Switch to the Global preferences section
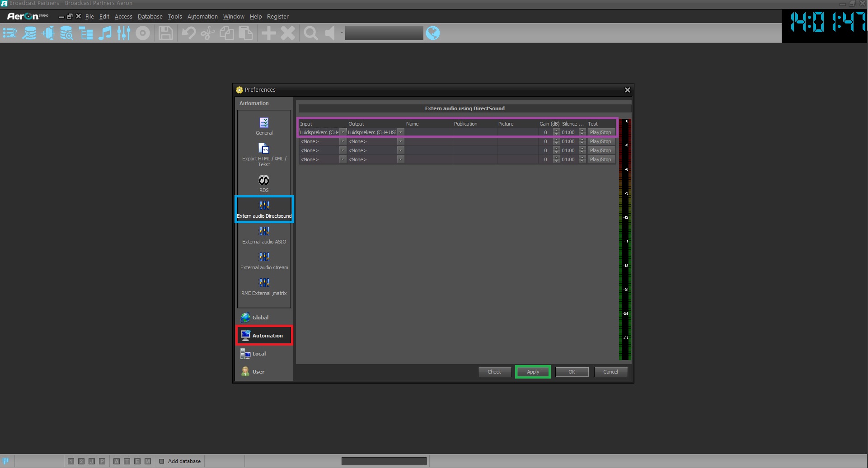This screenshot has width=868, height=468. point(260,318)
